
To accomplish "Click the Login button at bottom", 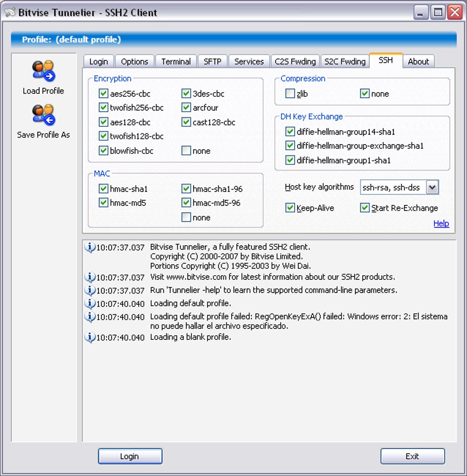I will pos(130,456).
